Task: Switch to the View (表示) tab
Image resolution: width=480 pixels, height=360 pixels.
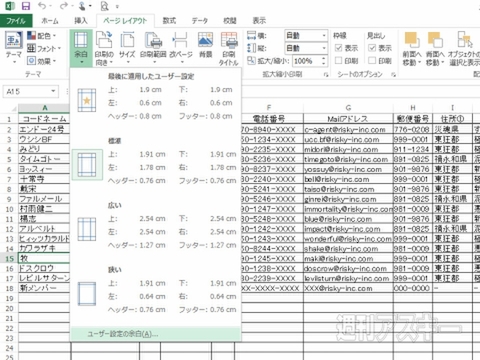Action: pos(259,21)
